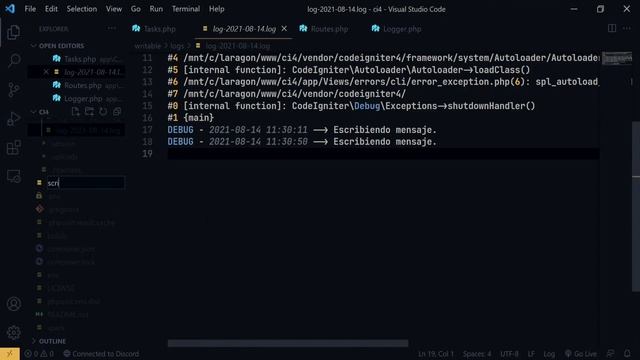Click Spaces: 4 indentation setting
Screen dimensions: 640x360
(x=477, y=354)
